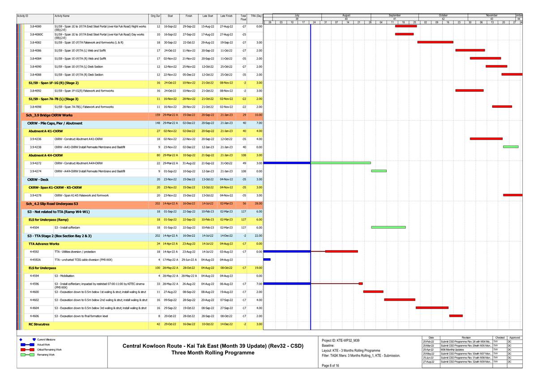Click the green Remaining Work legend bar
The height and width of the screenshot is (392, 554).
(x=28, y=354)
